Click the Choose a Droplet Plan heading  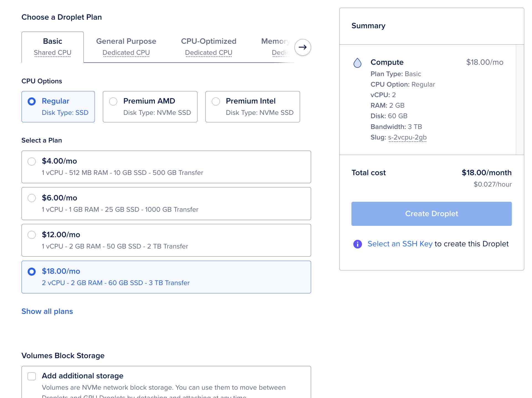click(x=62, y=17)
